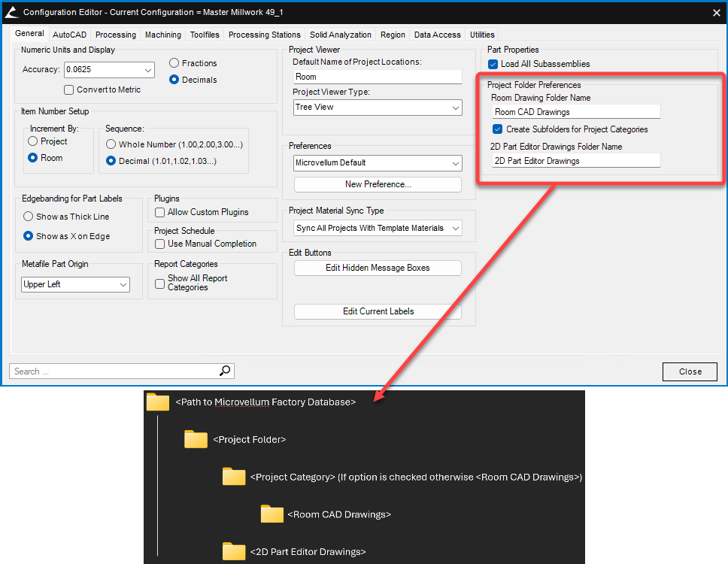Open the Data Access tab
728x564 pixels.
(438, 35)
